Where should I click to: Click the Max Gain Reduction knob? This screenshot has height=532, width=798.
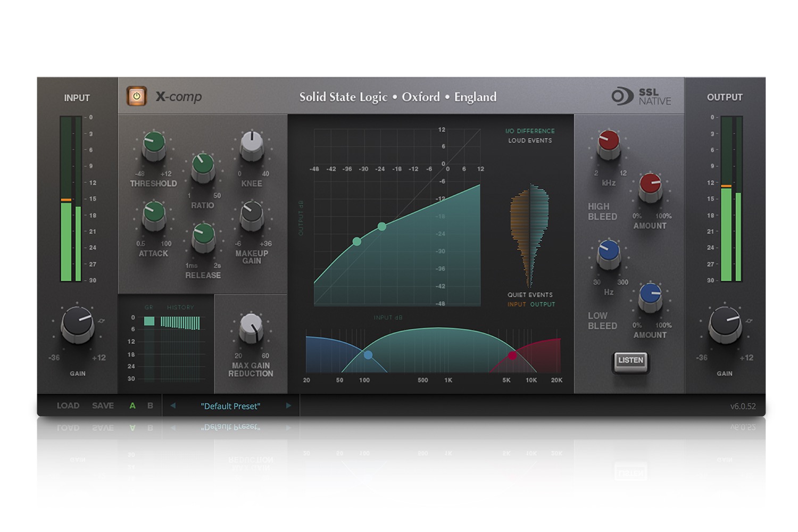[251, 328]
